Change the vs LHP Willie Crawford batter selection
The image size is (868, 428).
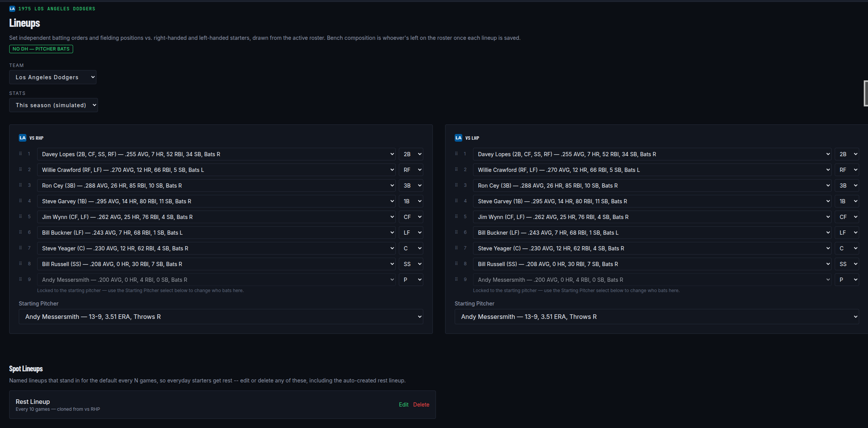(652, 170)
